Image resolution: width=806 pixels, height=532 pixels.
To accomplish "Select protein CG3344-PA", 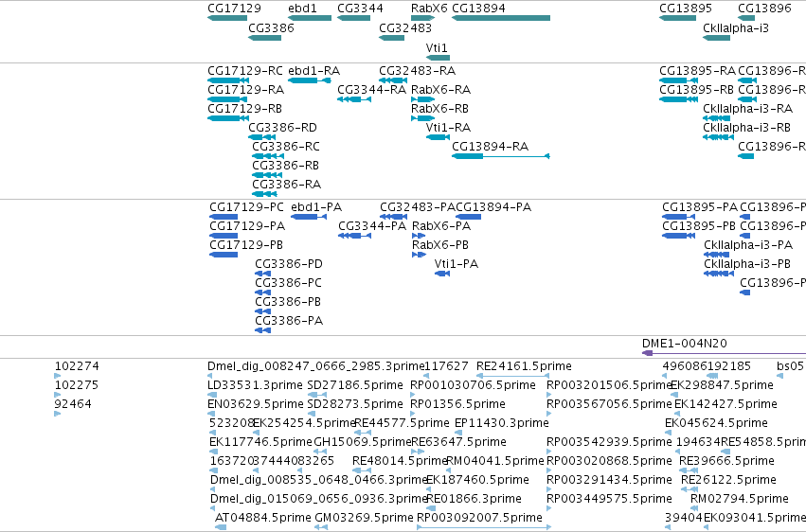I will 354,236.
